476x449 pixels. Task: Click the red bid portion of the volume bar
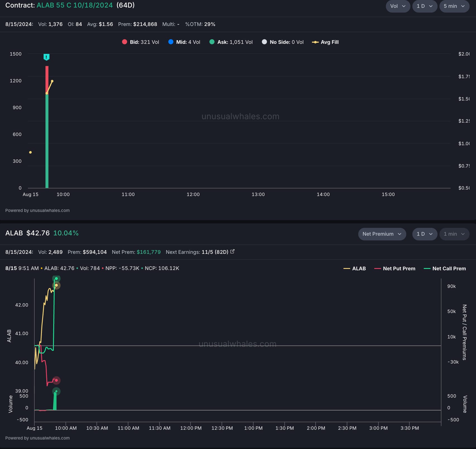pyautogui.click(x=47, y=80)
